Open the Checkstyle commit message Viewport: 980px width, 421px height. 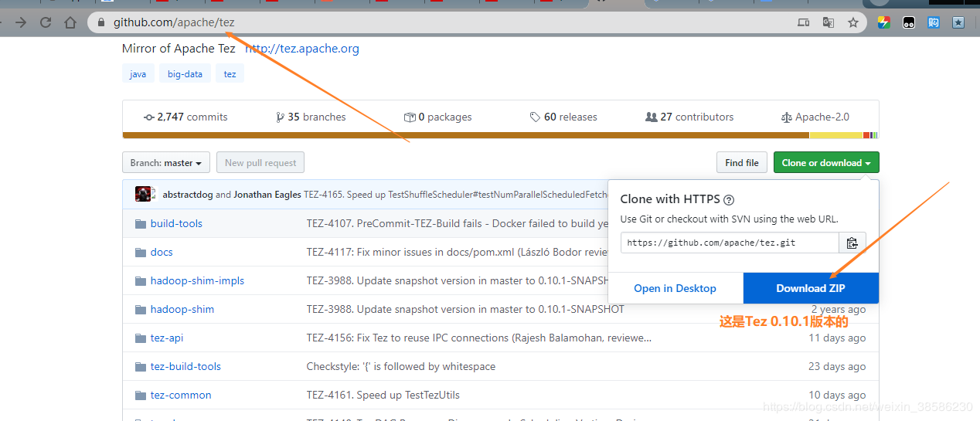[401, 366]
